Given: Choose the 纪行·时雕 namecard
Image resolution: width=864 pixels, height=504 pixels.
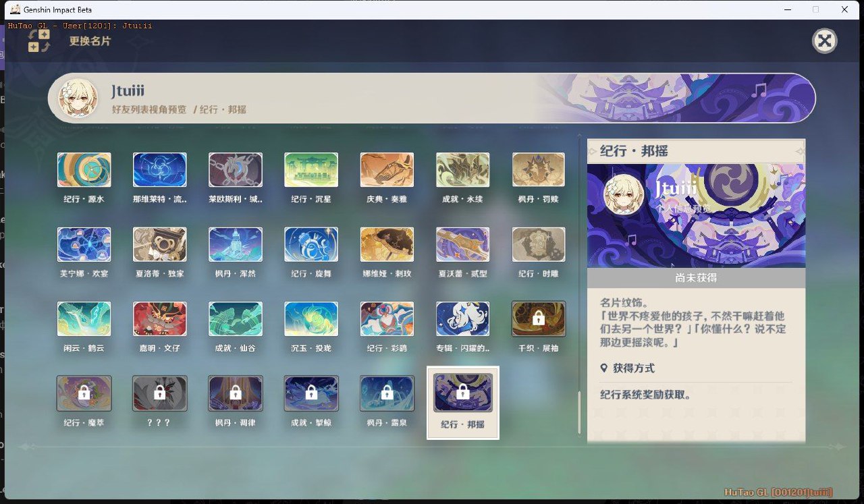Looking at the screenshot, I should tap(538, 244).
